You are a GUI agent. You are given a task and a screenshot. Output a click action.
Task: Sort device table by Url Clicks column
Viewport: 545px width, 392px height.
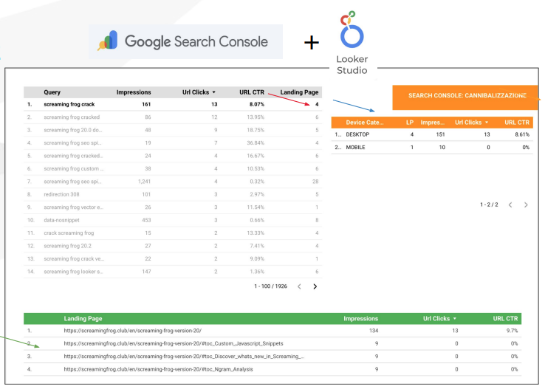(474, 122)
